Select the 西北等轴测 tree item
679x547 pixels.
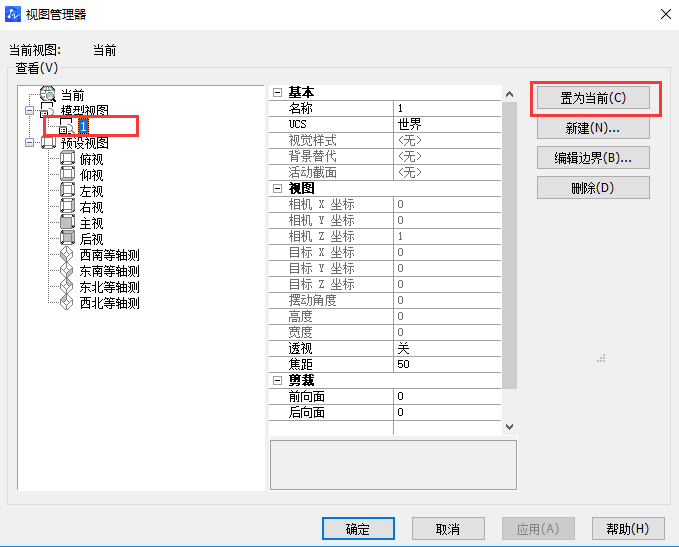(109, 303)
